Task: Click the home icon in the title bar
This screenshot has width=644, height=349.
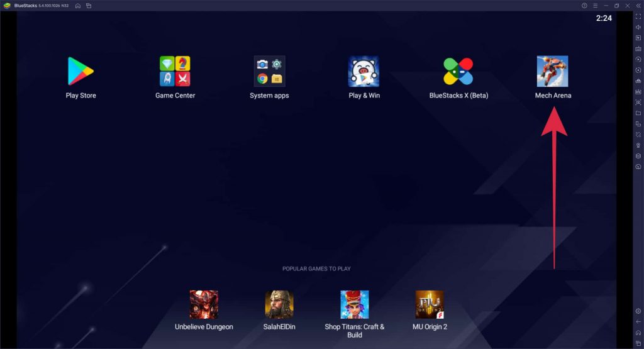Action: point(77,6)
